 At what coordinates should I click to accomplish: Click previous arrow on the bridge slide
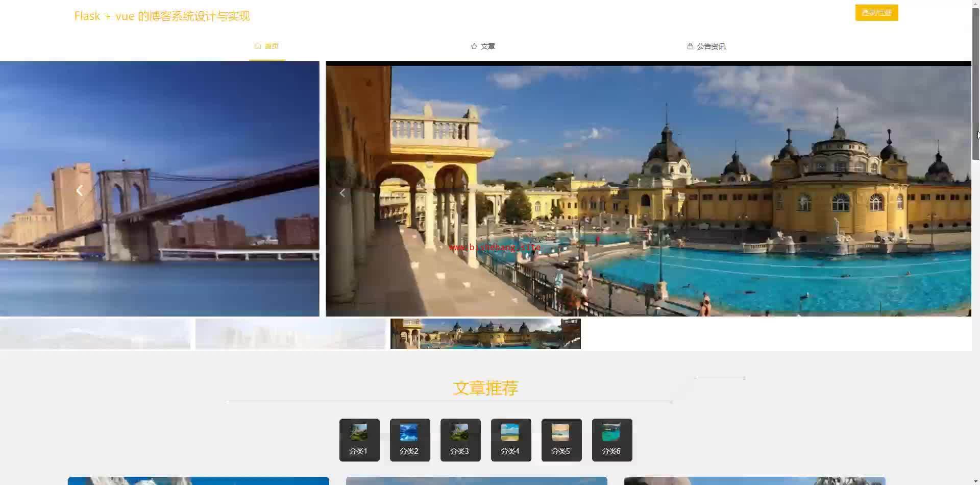[79, 190]
